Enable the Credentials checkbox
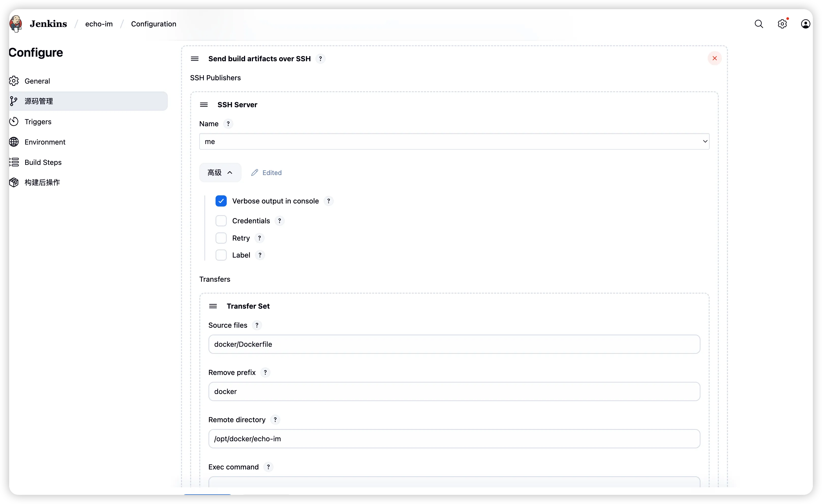This screenshot has height=504, width=822. point(221,221)
